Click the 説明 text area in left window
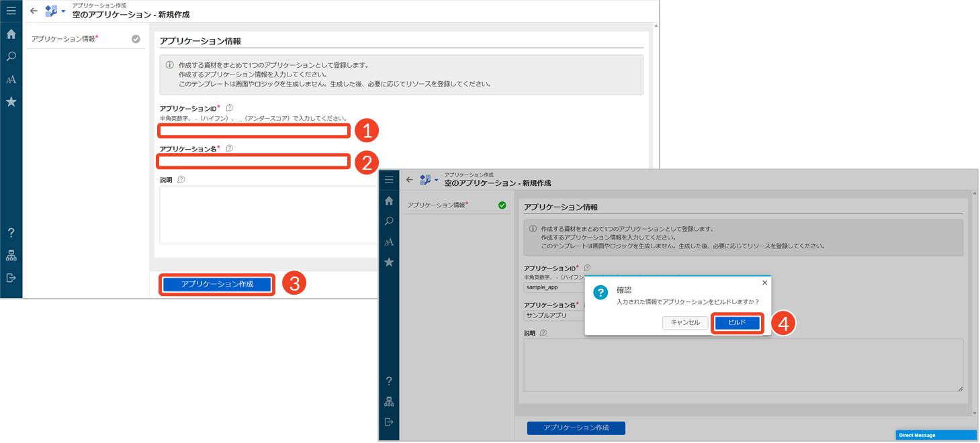This screenshot has height=443, width=980. pyautogui.click(x=269, y=215)
